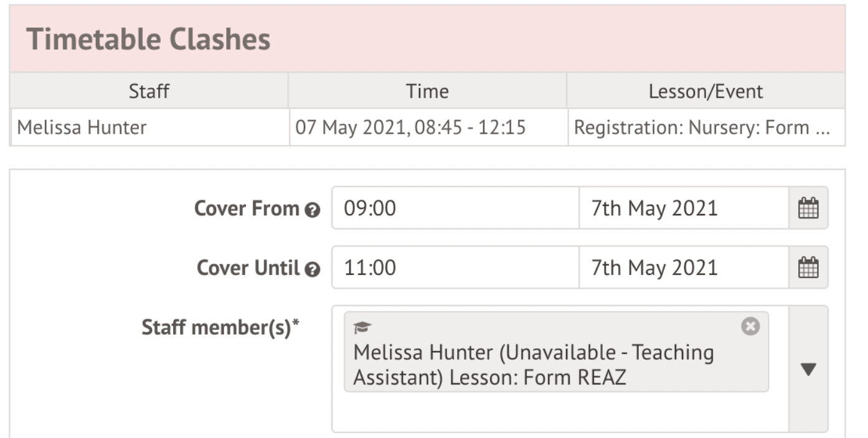Click the 07 May 2021 clash time cell
The image size is (868, 438).
click(x=410, y=128)
